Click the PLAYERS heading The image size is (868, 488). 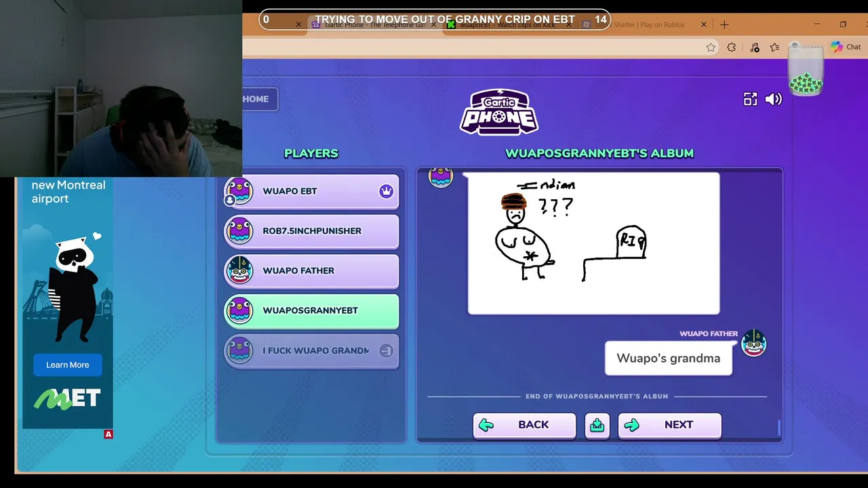311,153
